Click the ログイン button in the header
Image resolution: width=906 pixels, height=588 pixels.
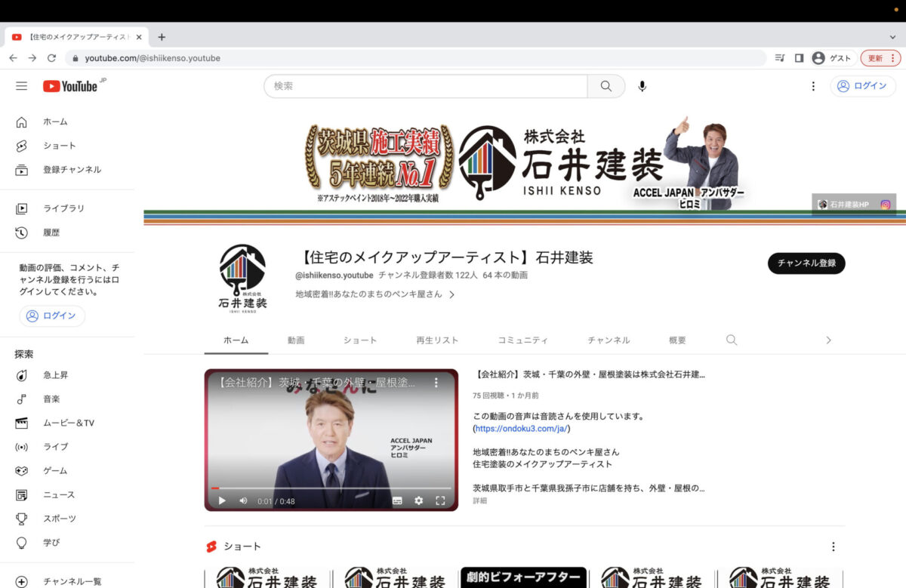[863, 86]
